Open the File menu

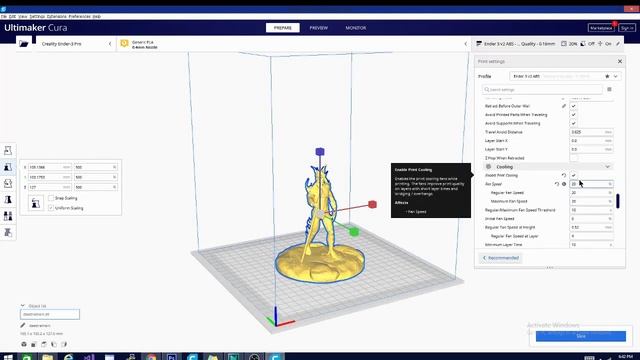click(x=4, y=16)
